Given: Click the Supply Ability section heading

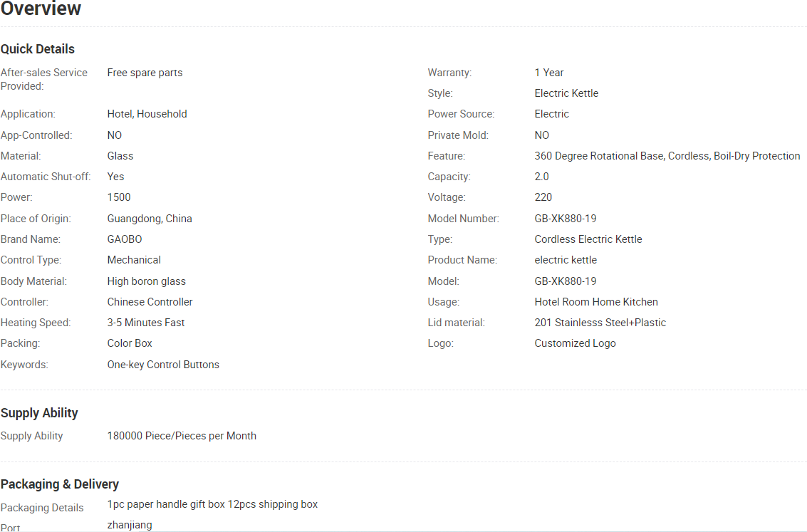Looking at the screenshot, I should tap(39, 413).
